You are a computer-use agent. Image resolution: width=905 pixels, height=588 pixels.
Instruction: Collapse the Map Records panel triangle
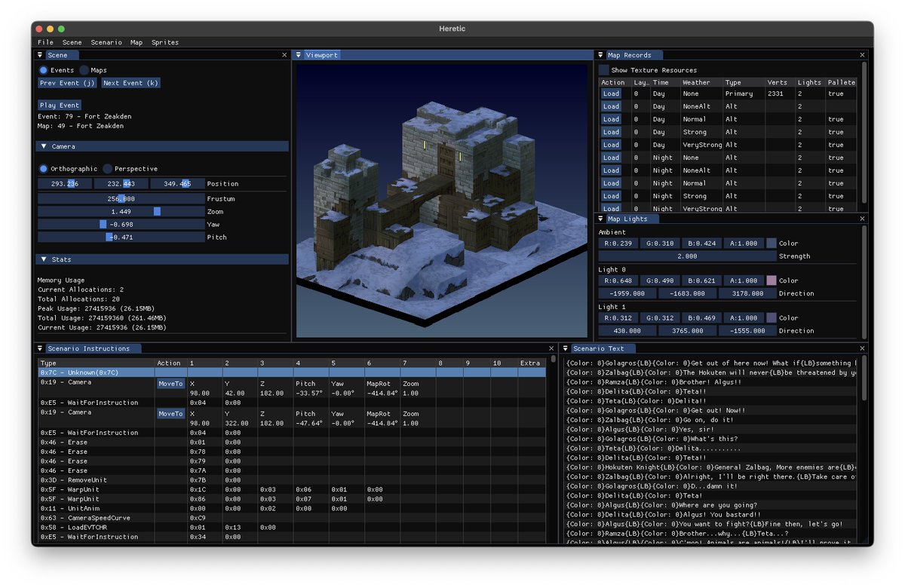601,55
